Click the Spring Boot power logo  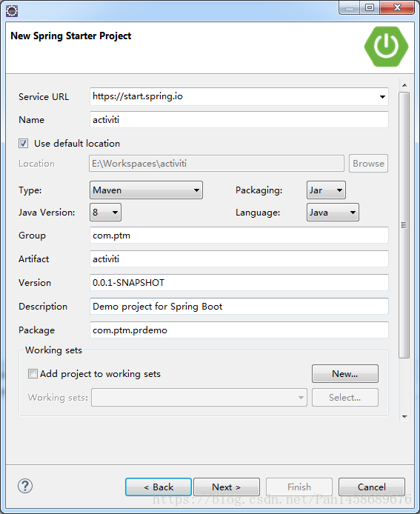pyautogui.click(x=386, y=47)
